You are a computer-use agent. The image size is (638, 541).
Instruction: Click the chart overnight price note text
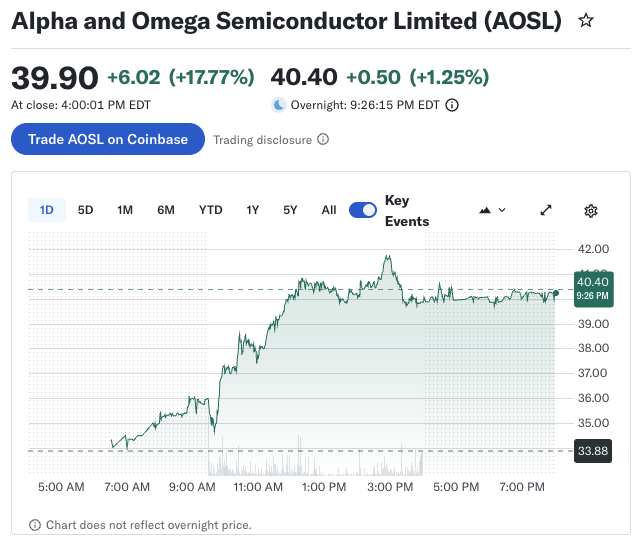pos(149,525)
